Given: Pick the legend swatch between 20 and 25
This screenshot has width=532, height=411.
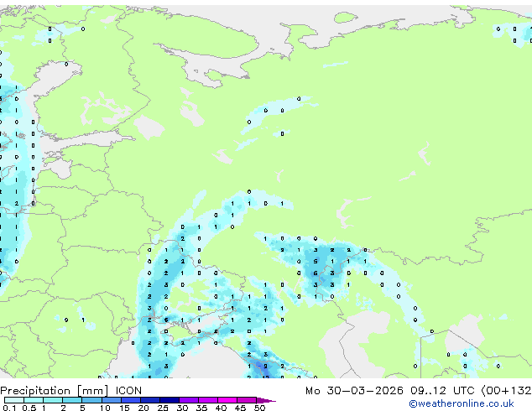Looking at the screenshot, I should tap(149, 400).
